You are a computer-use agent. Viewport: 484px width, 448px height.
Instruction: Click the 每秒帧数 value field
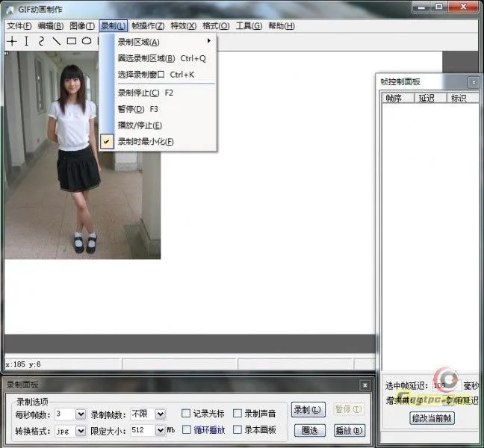coord(65,414)
